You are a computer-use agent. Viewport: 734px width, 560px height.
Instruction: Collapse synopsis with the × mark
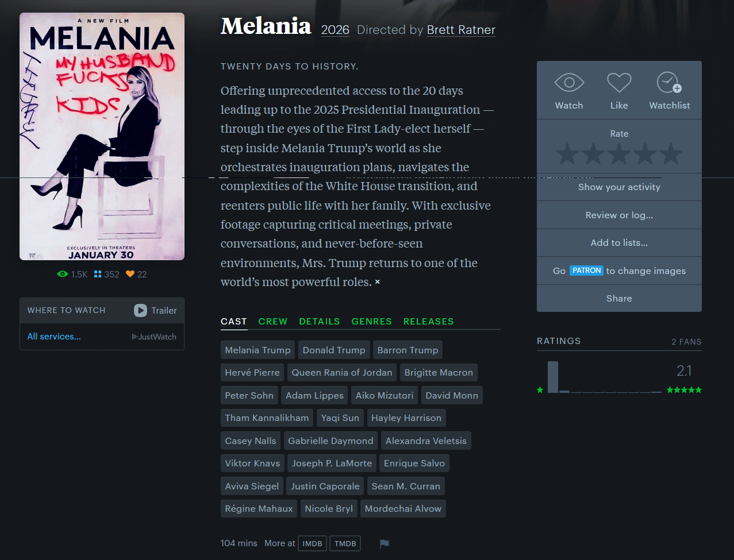(x=378, y=282)
